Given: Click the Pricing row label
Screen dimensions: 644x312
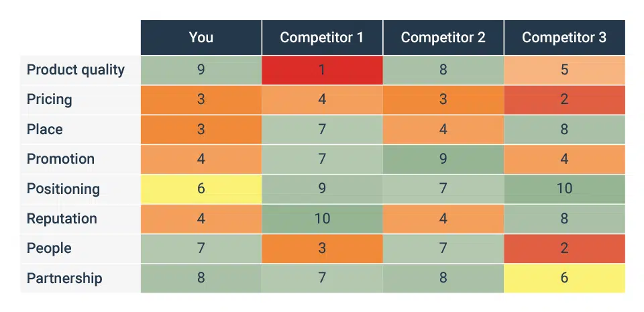Looking at the screenshot, I should pyautogui.click(x=49, y=100).
